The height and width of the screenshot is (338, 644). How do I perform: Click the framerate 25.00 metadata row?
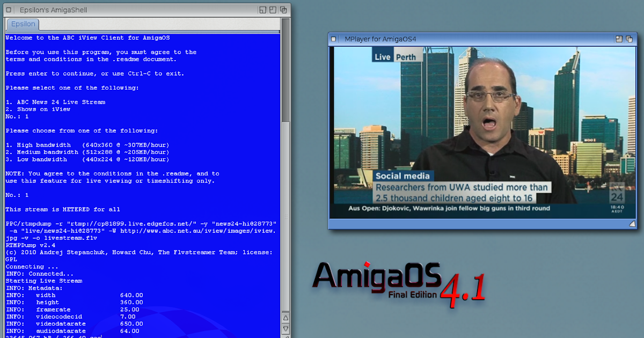tap(72, 310)
